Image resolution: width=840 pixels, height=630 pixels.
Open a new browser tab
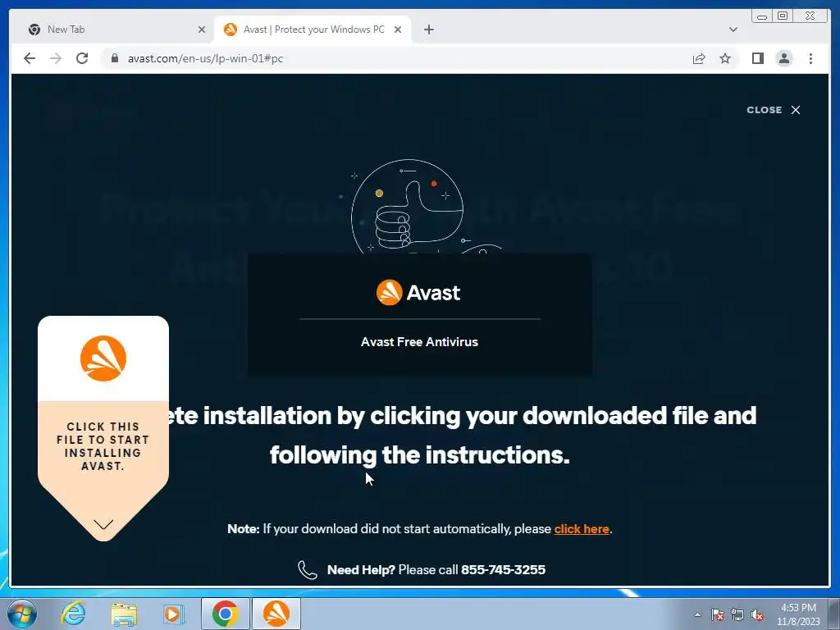(x=428, y=30)
